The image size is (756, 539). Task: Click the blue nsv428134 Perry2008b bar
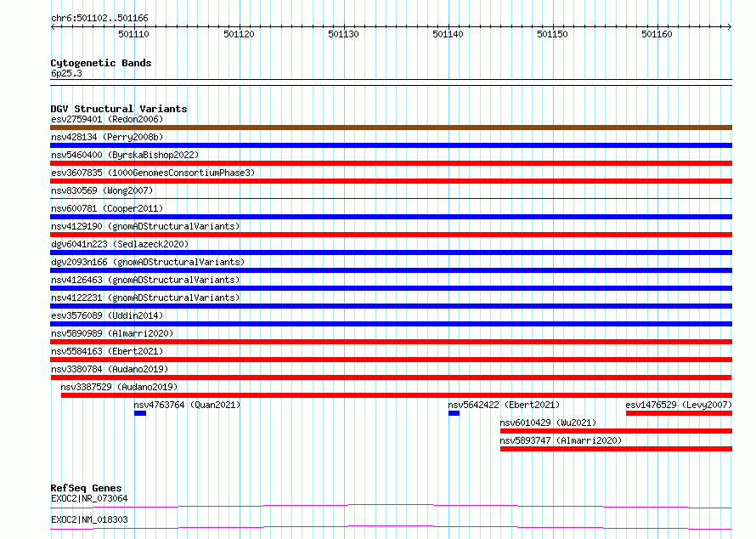click(391, 145)
